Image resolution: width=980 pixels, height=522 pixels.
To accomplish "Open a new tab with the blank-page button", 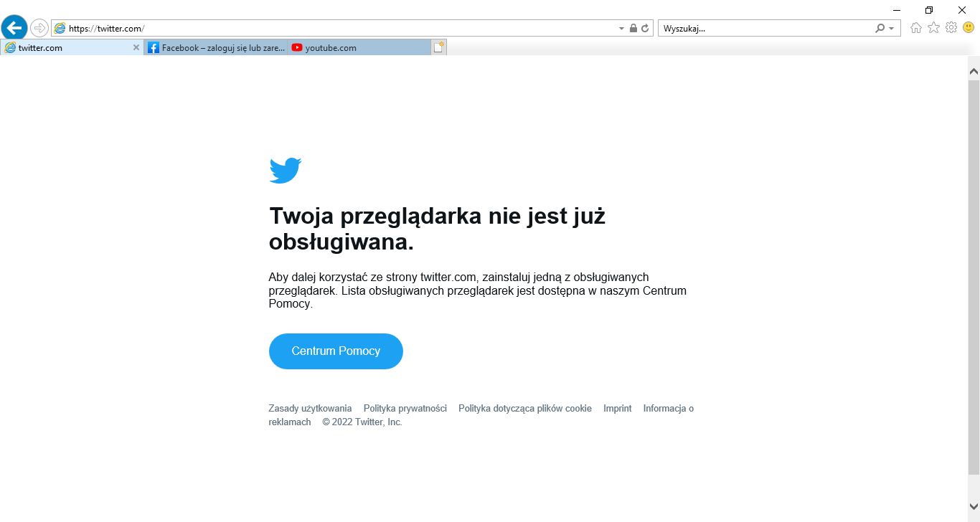I will tap(439, 47).
